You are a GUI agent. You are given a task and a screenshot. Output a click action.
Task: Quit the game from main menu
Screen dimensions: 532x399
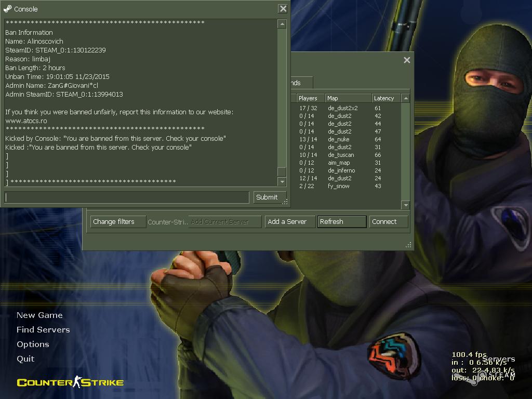[x=25, y=359]
